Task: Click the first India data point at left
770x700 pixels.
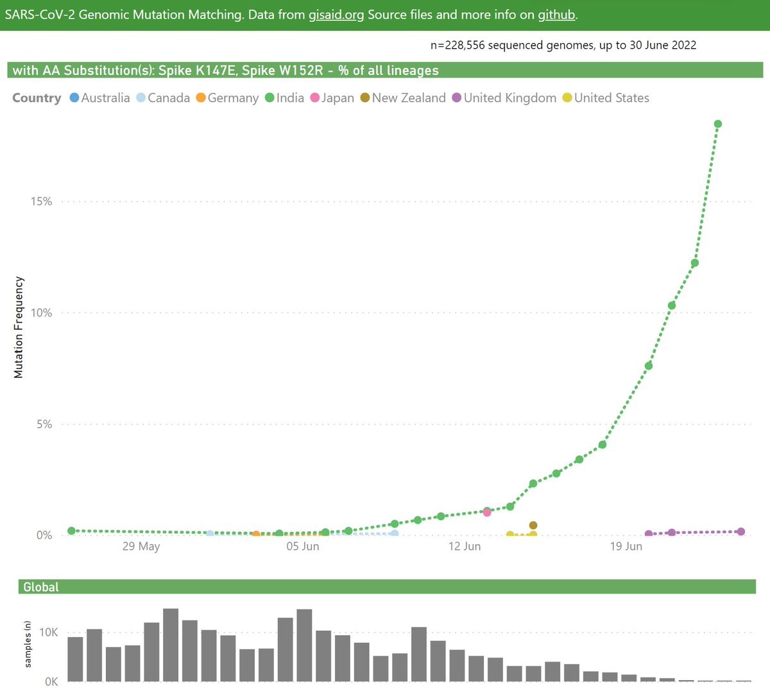Action: (x=71, y=531)
